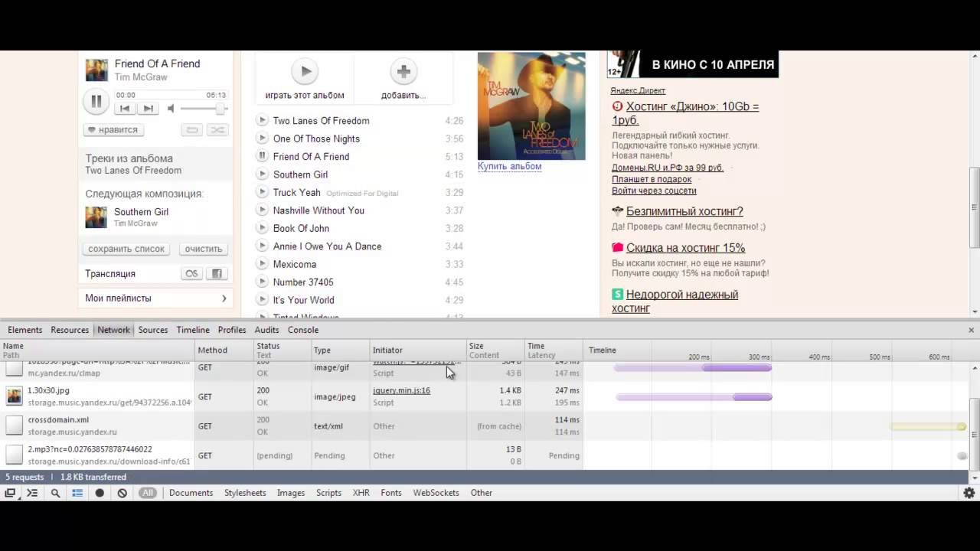Click очистить button
The image size is (980, 551).
[204, 249]
